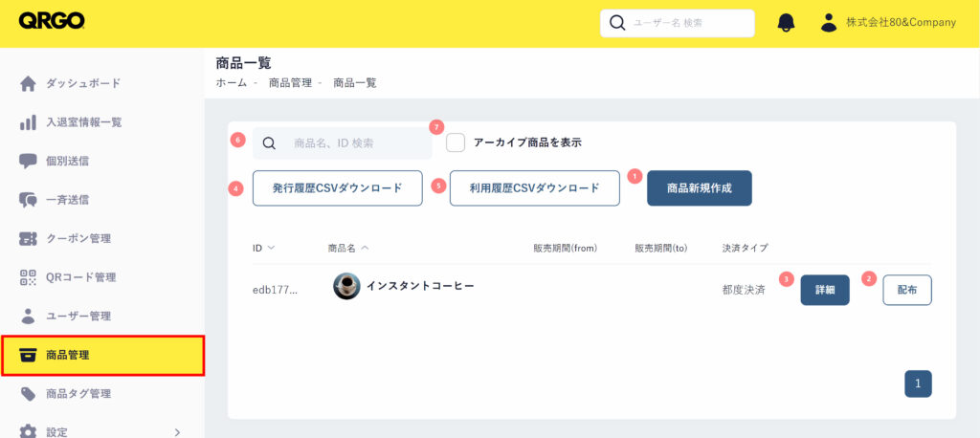Open 入退室情報一覧 menu item

pyautogui.click(x=84, y=122)
